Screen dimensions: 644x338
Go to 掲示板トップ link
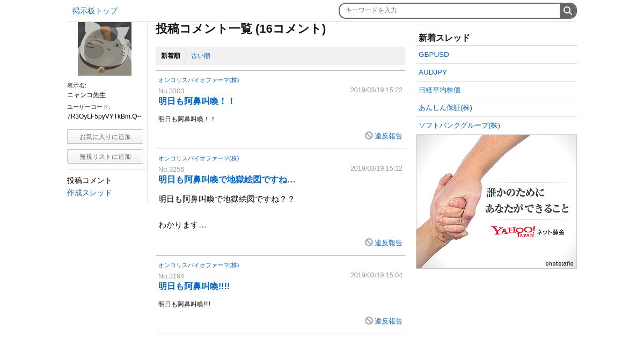pyautogui.click(x=95, y=11)
